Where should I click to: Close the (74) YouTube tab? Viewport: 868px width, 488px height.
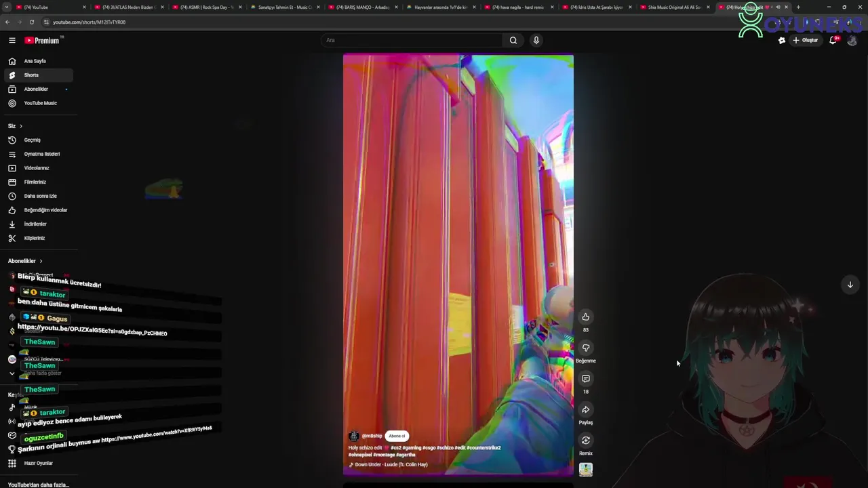pyautogui.click(x=84, y=7)
